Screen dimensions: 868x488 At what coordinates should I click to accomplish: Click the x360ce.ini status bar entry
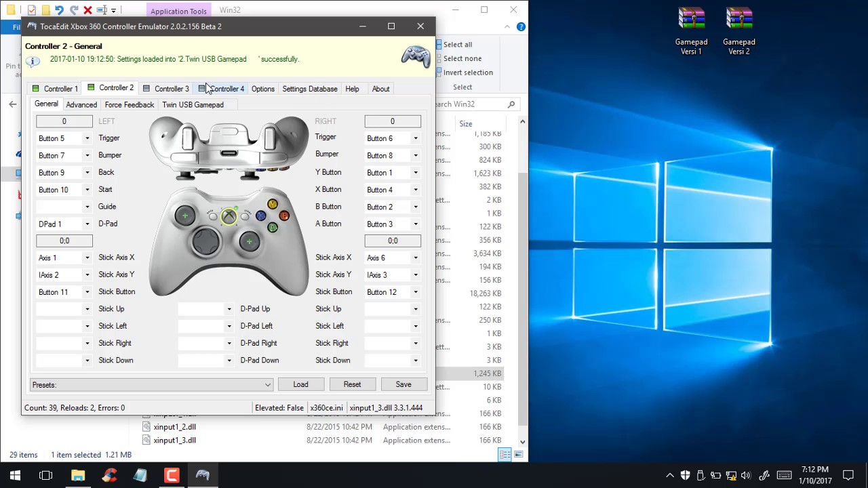coord(326,408)
